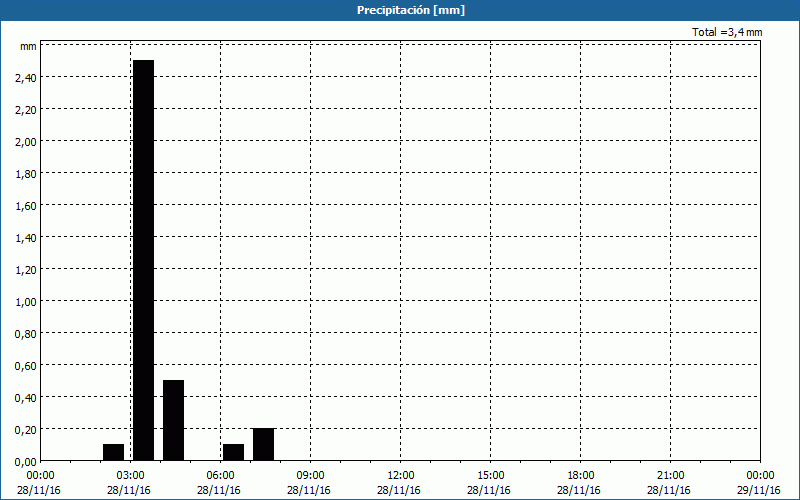800x500 pixels.
Task: Click the mm unit label atop y-axis
Action: point(28,46)
